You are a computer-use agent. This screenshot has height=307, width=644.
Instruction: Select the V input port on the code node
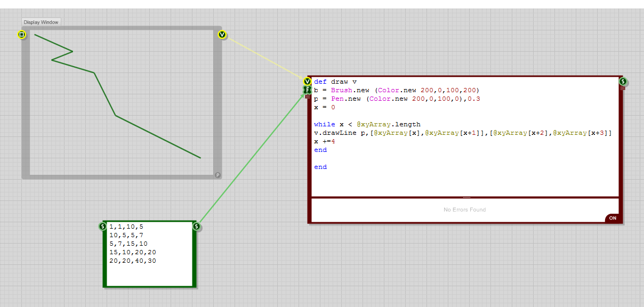click(308, 81)
